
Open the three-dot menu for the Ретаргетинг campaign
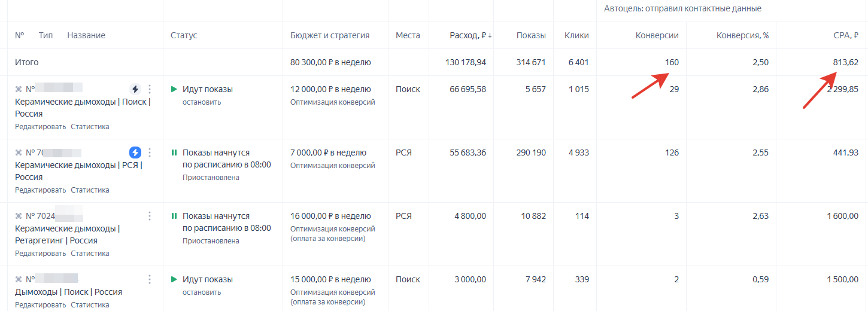150,216
